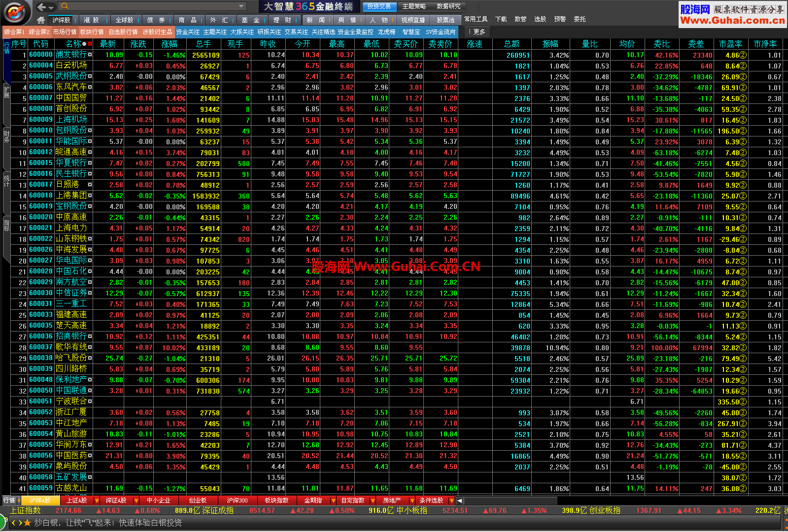Viewport: 788px width, 532px height.
Task: Open the 委托 menu
Action: [x=580, y=19]
